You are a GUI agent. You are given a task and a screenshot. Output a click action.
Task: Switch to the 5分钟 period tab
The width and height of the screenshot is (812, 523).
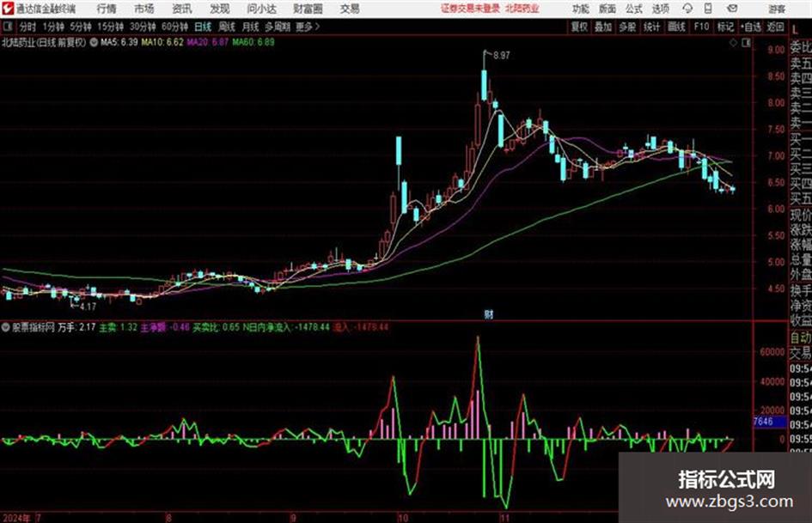81,27
